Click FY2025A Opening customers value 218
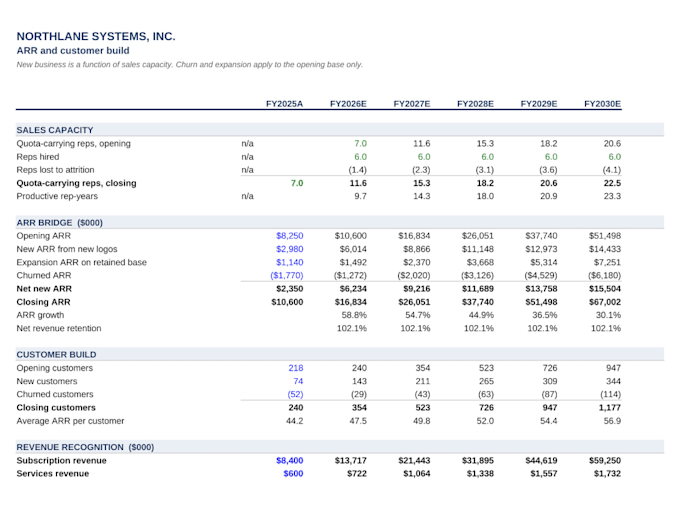Viewport: 680px width, 510px height. tap(296, 368)
